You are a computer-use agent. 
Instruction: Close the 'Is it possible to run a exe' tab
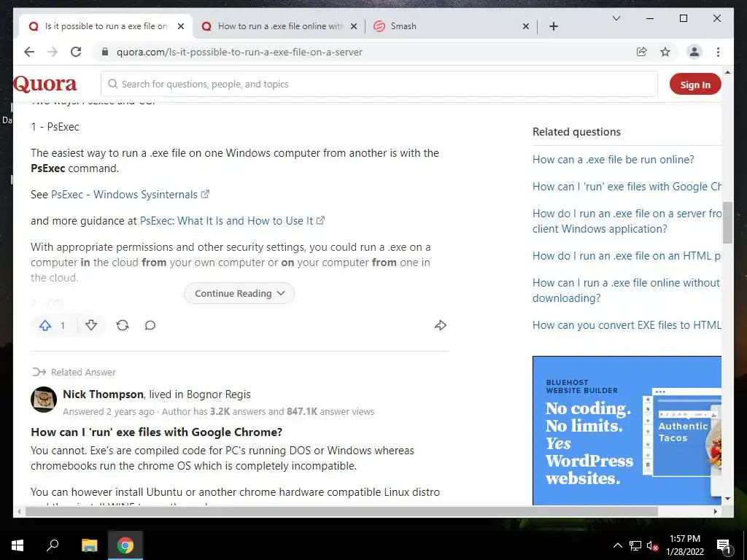coord(181,27)
